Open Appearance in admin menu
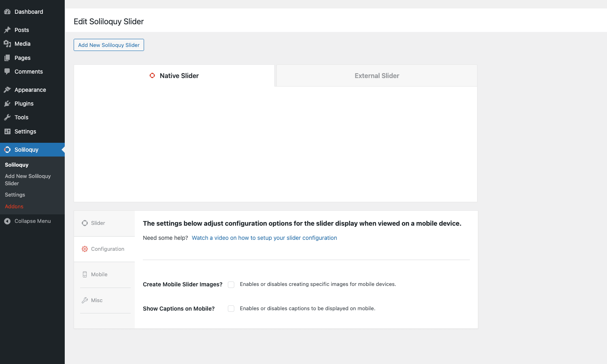 32,90
